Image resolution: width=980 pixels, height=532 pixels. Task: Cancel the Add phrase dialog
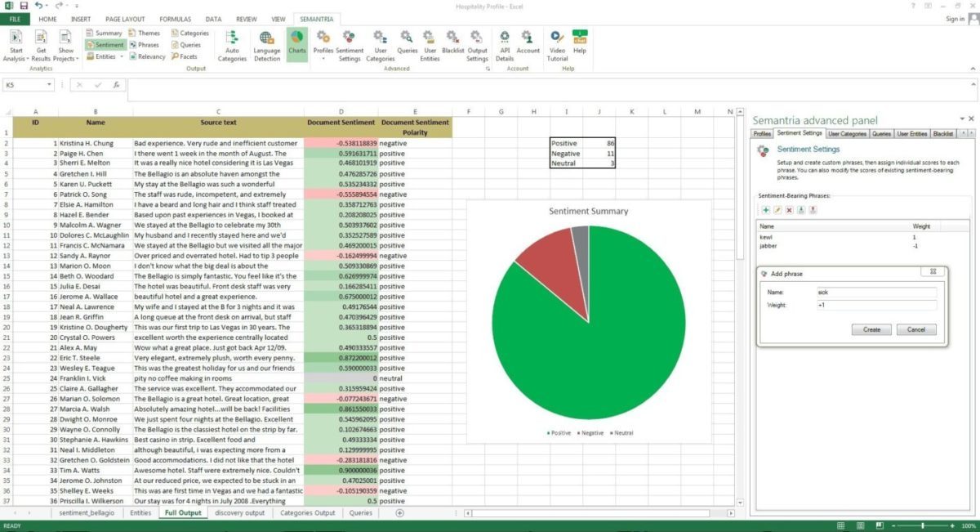(x=915, y=329)
